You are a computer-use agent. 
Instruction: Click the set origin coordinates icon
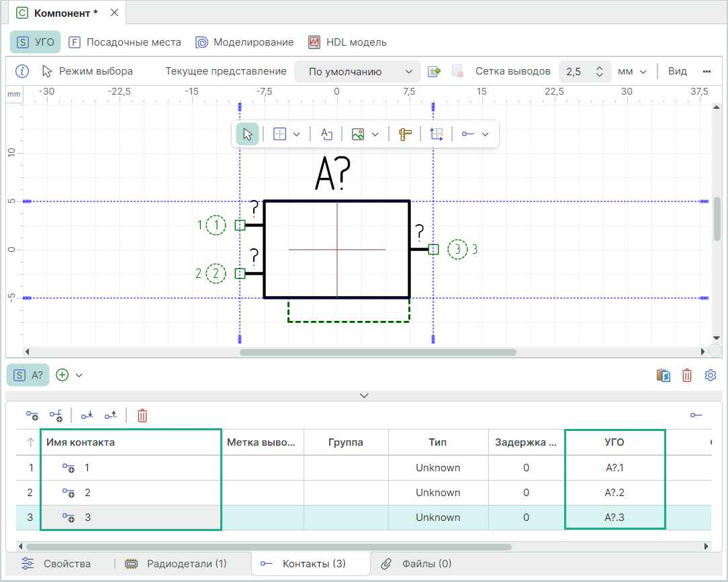tap(437, 134)
